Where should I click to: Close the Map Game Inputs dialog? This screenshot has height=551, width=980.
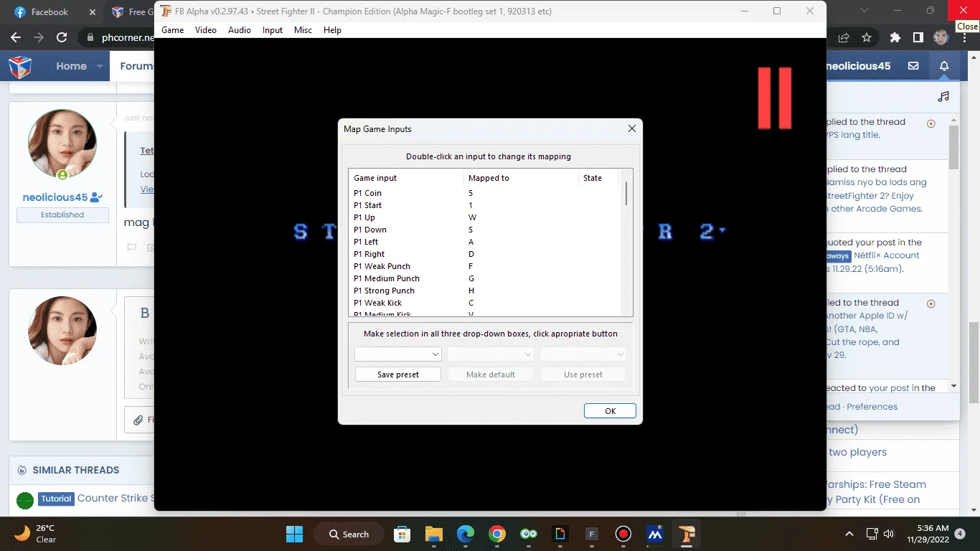pyautogui.click(x=631, y=129)
